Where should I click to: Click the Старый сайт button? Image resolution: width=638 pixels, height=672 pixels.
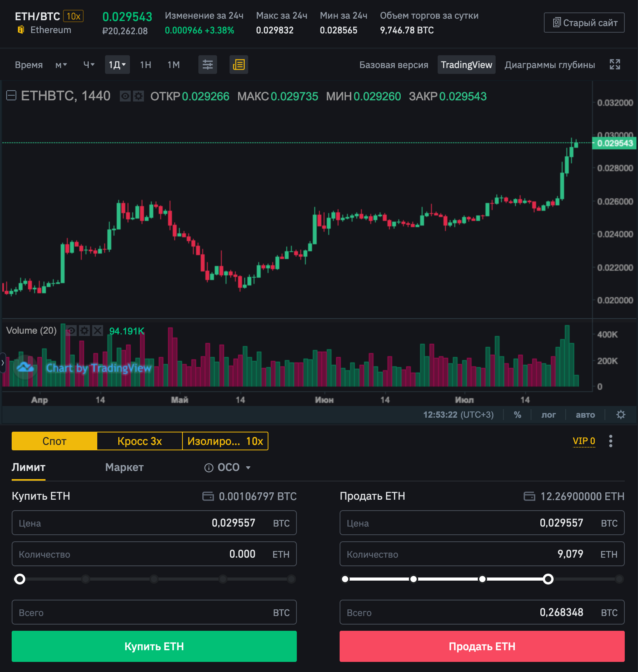click(x=584, y=23)
